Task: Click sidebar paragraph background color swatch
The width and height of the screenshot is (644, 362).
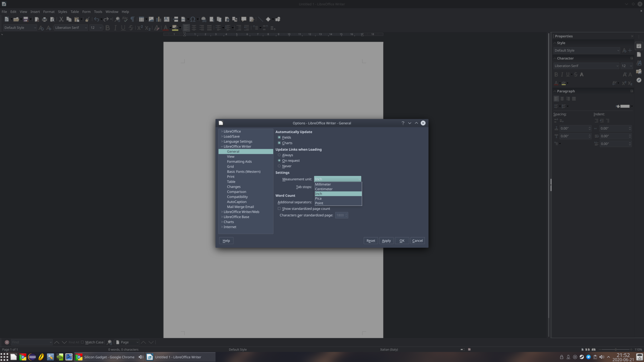Action: 625,106
